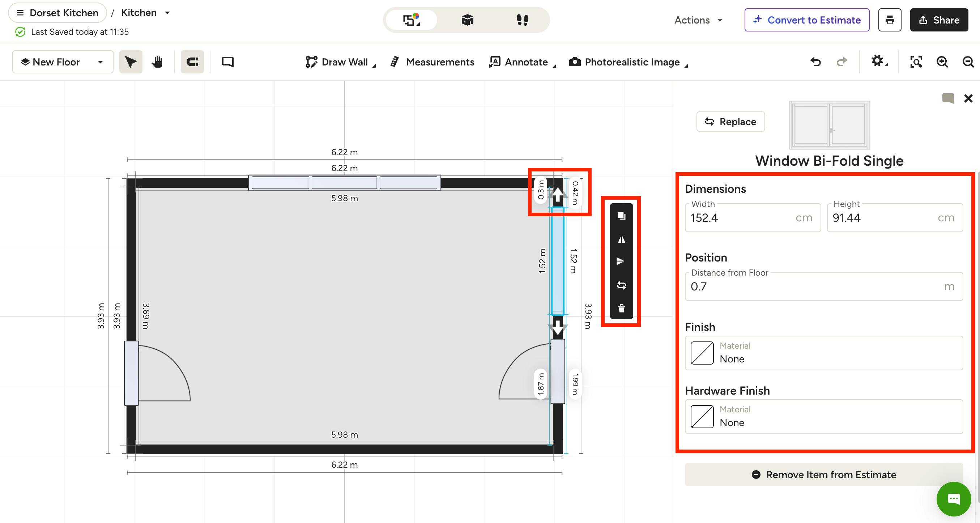Click the printer icon button
Screen dimensions: 980x523
click(890, 20)
